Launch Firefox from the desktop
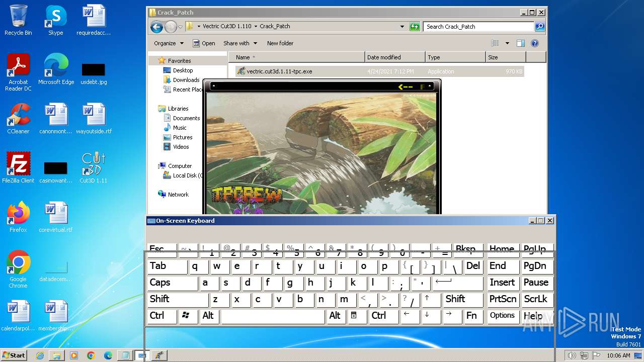The image size is (644, 362). pyautogui.click(x=18, y=217)
